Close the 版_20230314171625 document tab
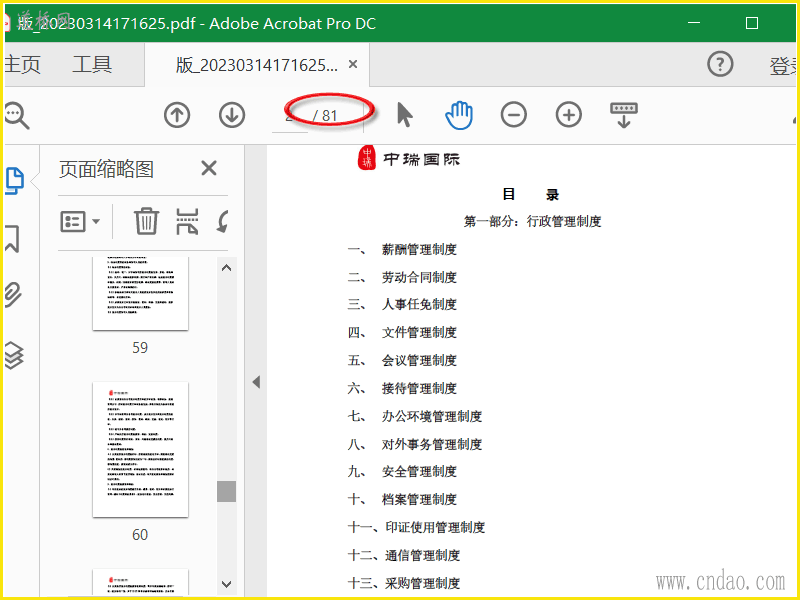 (x=353, y=64)
